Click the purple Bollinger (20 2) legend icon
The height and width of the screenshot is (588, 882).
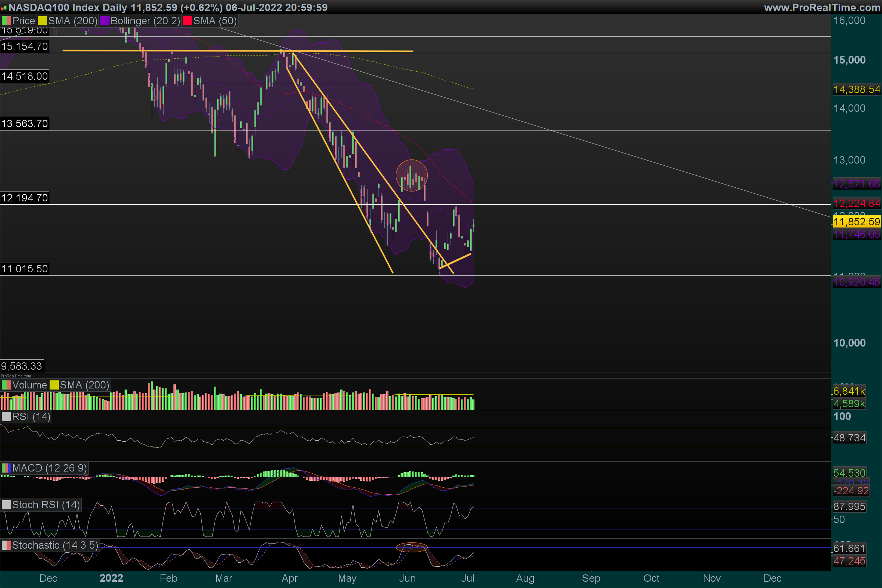pos(105,21)
